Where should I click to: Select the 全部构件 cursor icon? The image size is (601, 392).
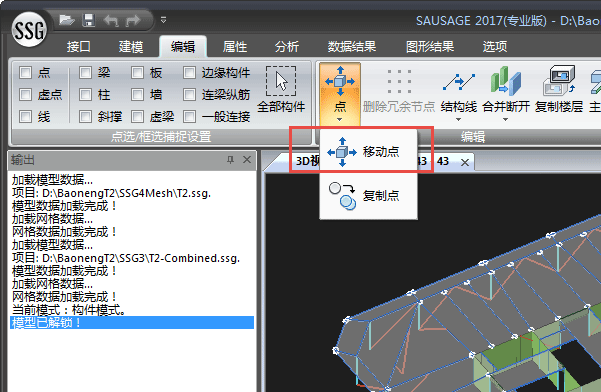pos(281,81)
